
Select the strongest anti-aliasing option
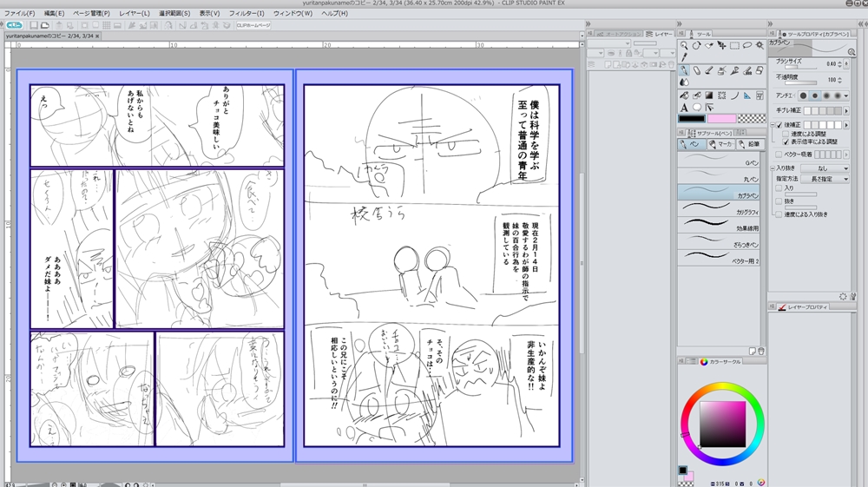pos(838,95)
